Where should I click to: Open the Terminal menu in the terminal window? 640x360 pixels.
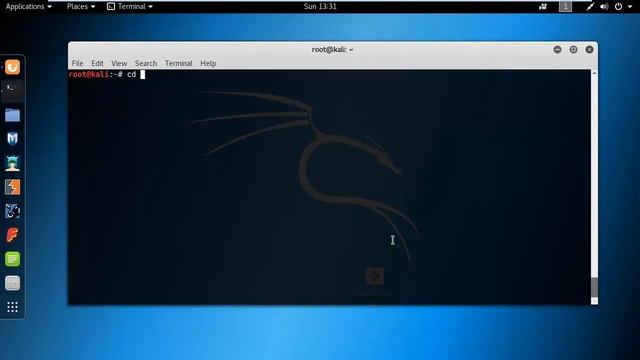pyautogui.click(x=178, y=63)
